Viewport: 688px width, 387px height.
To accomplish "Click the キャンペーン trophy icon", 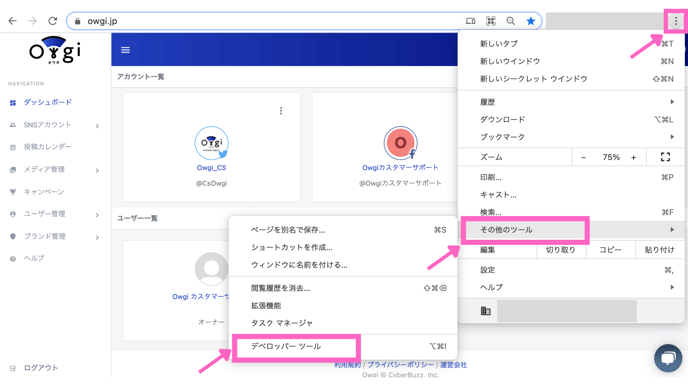I will pos(13,192).
